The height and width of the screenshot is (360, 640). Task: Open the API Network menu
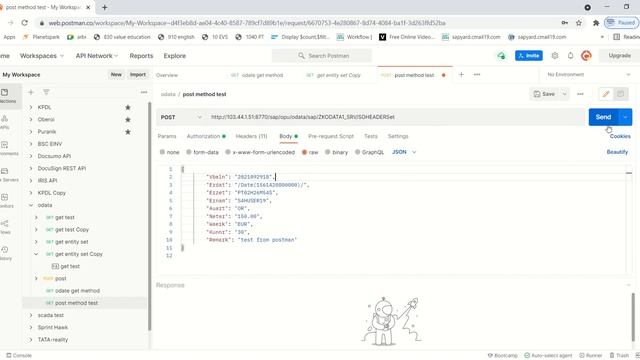coord(97,56)
